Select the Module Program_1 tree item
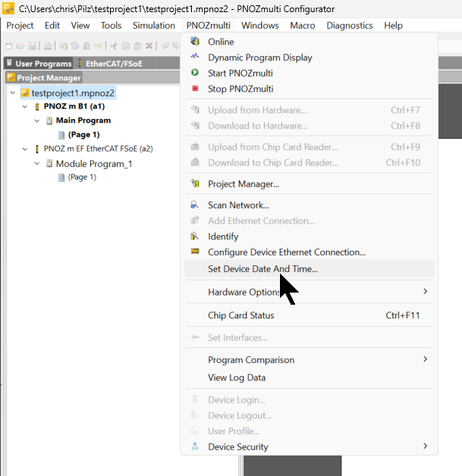This screenshot has width=462, height=476. pyautogui.click(x=94, y=164)
